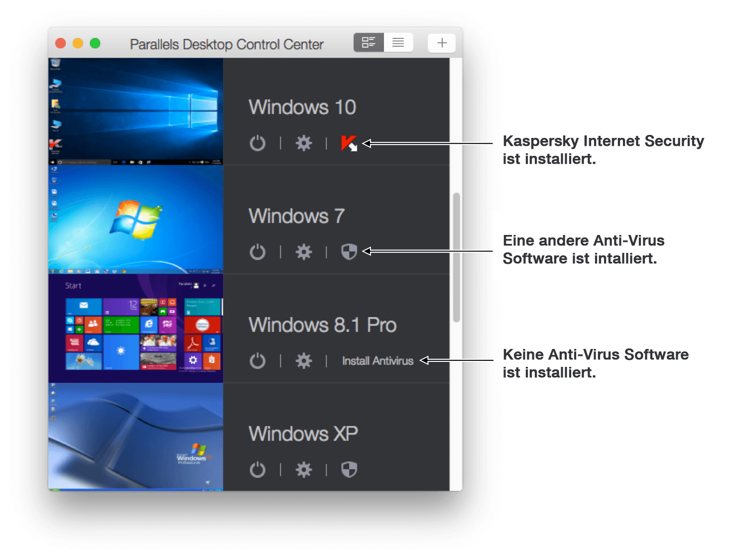Click the Kaspersky icon for Windows 10
Image resolution: width=734 pixels, height=560 pixels.
click(349, 143)
